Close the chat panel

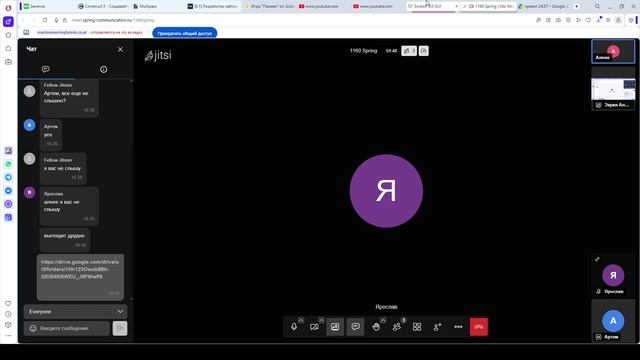(x=120, y=49)
